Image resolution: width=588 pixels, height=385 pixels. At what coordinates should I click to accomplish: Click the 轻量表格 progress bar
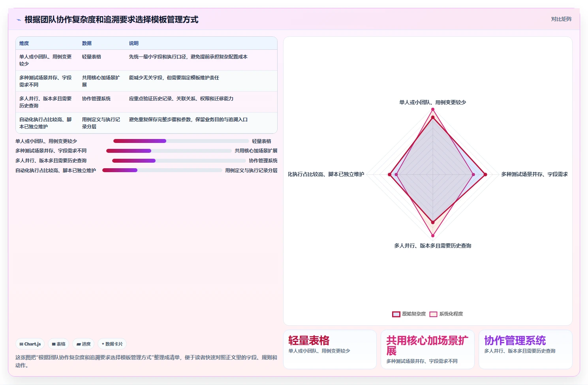click(x=181, y=141)
